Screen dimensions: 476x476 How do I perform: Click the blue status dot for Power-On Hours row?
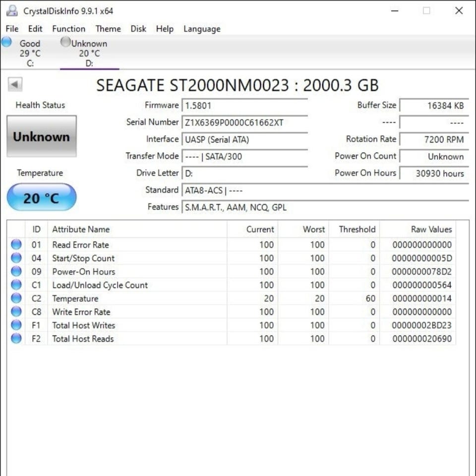click(16, 271)
